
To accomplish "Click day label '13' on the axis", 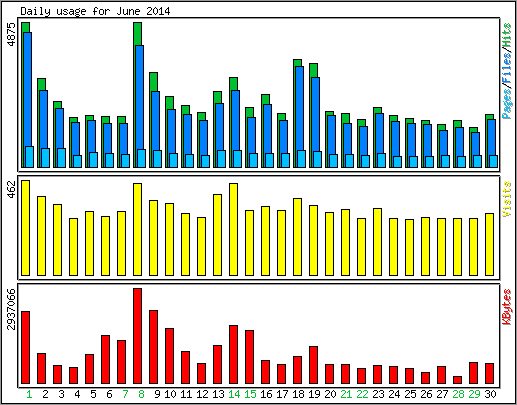I will 218,394.
